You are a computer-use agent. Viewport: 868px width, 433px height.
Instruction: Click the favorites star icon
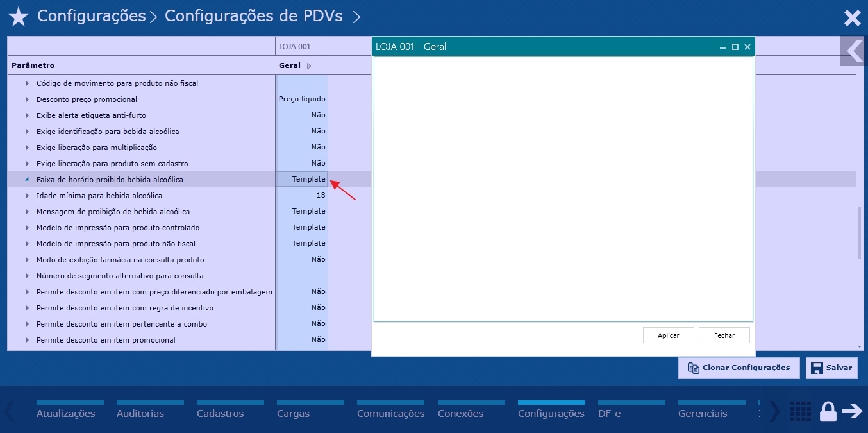coord(19,17)
